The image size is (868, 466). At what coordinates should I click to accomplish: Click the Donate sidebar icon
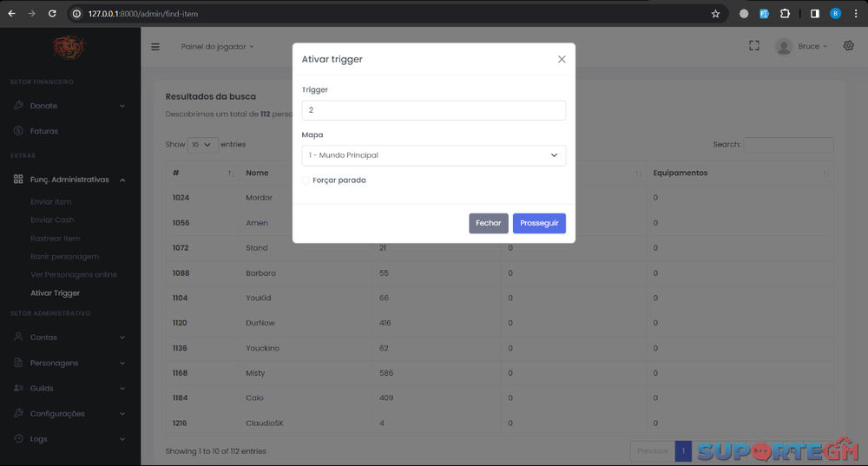pos(18,106)
